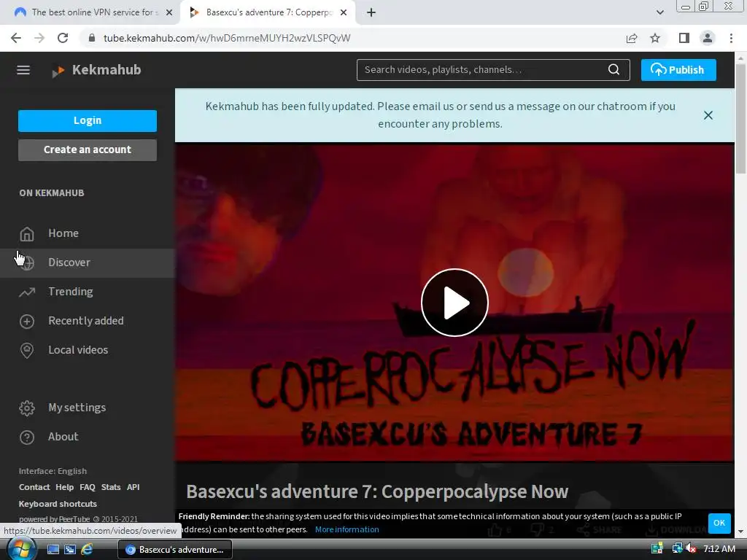Viewport: 747px width, 560px height.
Task: Open the Home sidebar item
Action: point(88,233)
